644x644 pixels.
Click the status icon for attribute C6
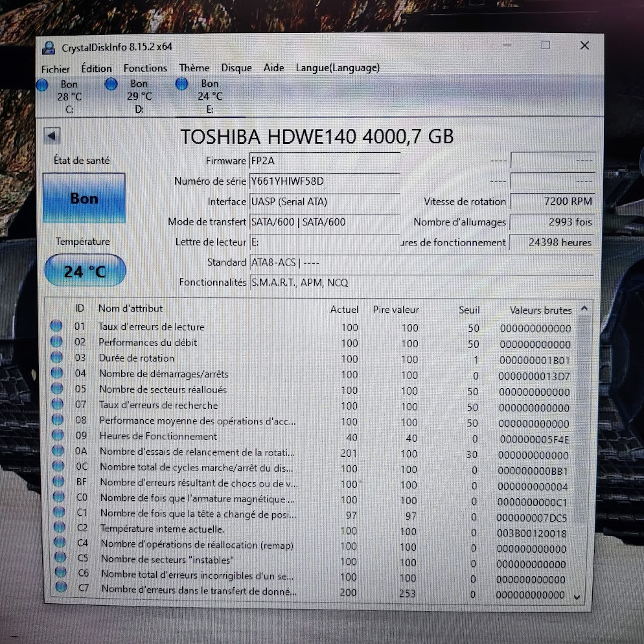point(61,572)
